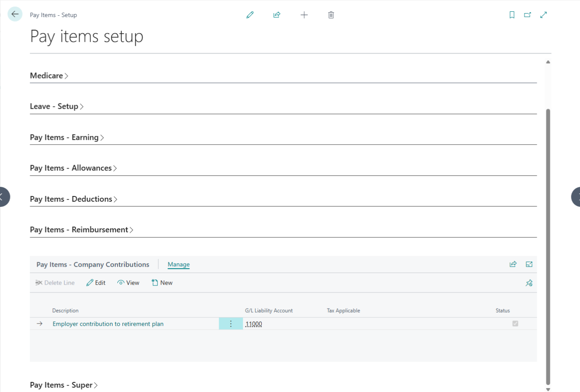Image resolution: width=580 pixels, height=392 pixels.
Task: Expand the Pay Items - Super section
Action: (x=64, y=385)
